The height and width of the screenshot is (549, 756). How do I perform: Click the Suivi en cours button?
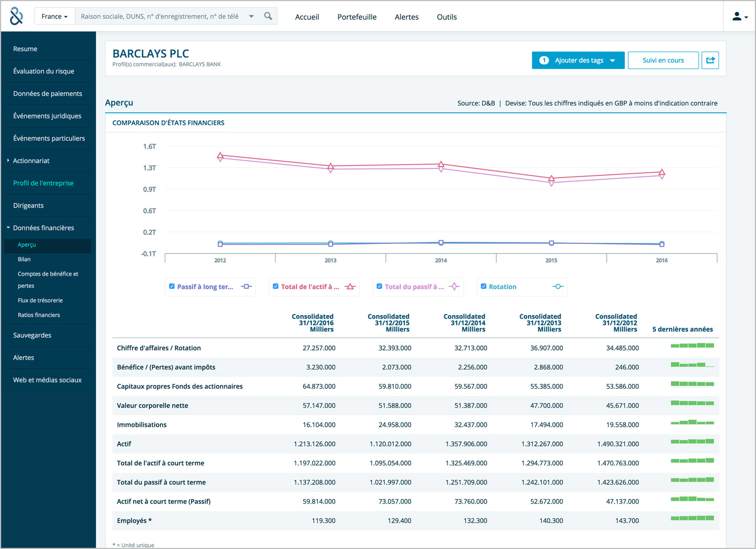click(x=663, y=60)
